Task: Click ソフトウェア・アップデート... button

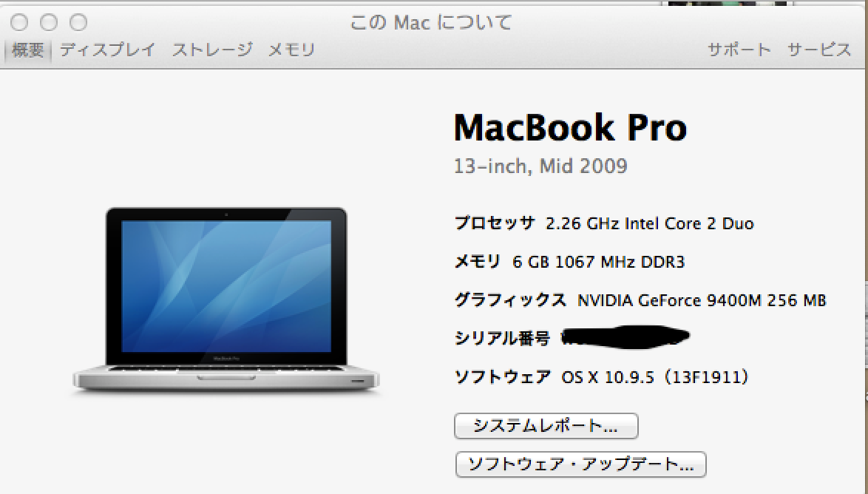Action: [x=580, y=464]
